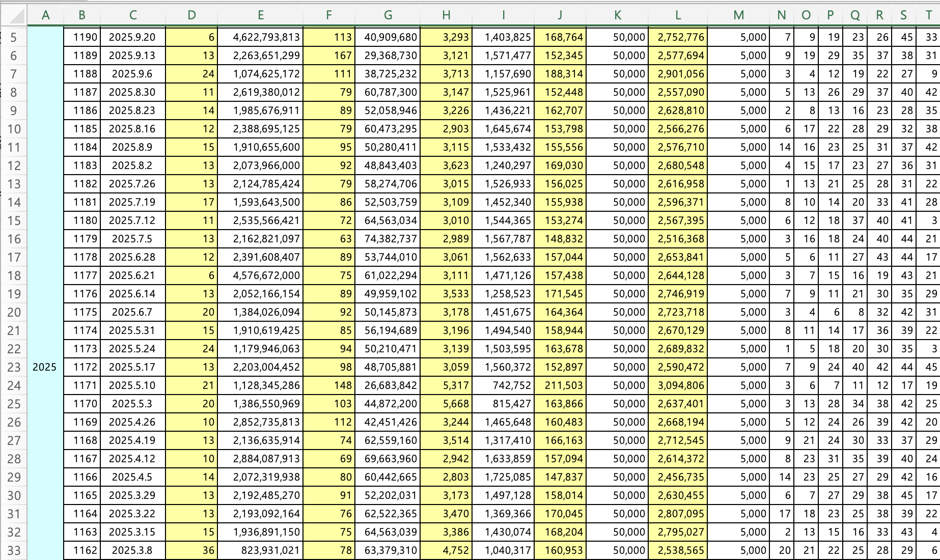Select column T header
This screenshot has height=560, width=940.
928,15
